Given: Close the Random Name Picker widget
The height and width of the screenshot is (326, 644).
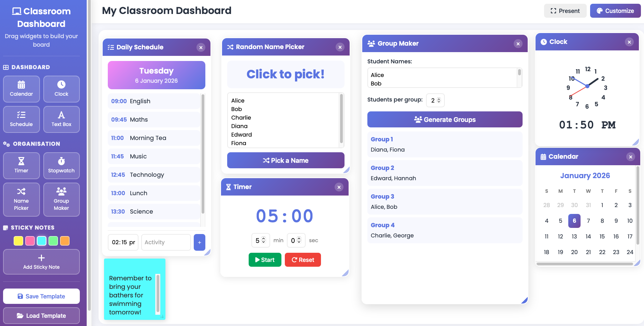Looking at the screenshot, I should [340, 47].
